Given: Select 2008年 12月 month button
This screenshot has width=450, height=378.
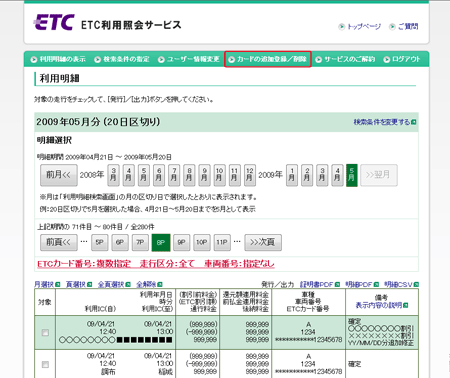Looking at the screenshot, I should pos(249,175).
